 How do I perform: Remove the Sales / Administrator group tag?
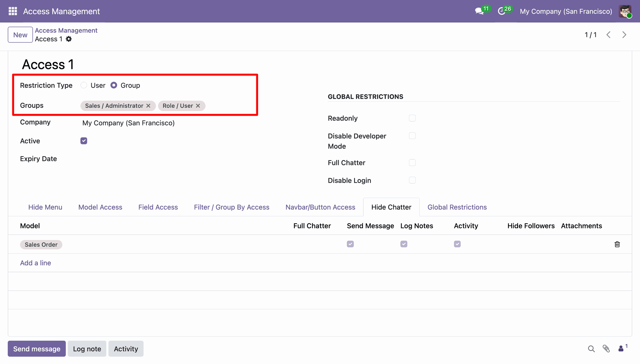pos(148,106)
